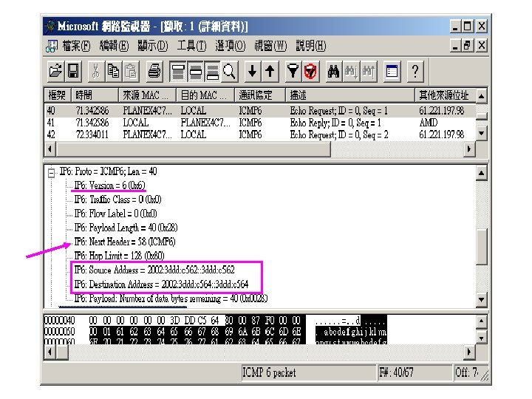The image size is (532, 399).
Task: Open the 檔案(F) menu
Action: (x=76, y=46)
